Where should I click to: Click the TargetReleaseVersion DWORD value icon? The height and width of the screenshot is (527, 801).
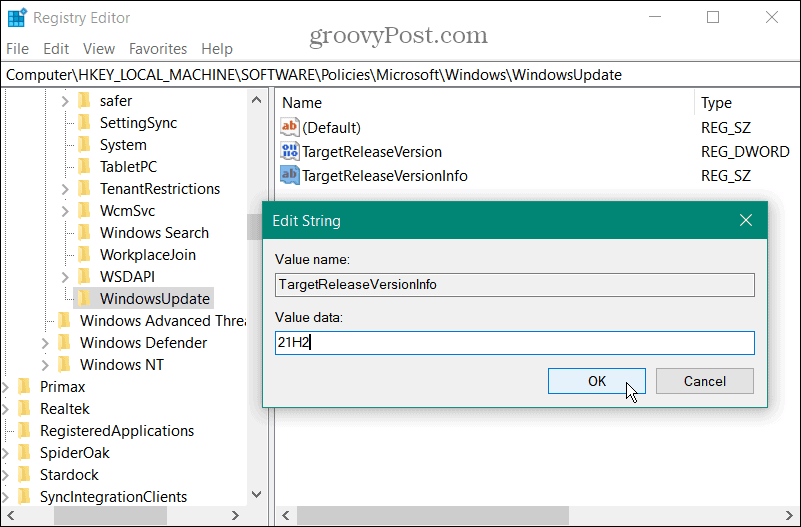(x=291, y=152)
